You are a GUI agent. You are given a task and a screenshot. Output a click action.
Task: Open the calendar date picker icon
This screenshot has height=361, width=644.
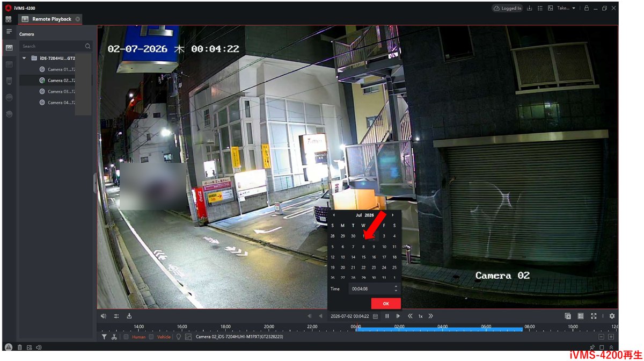pos(376,316)
